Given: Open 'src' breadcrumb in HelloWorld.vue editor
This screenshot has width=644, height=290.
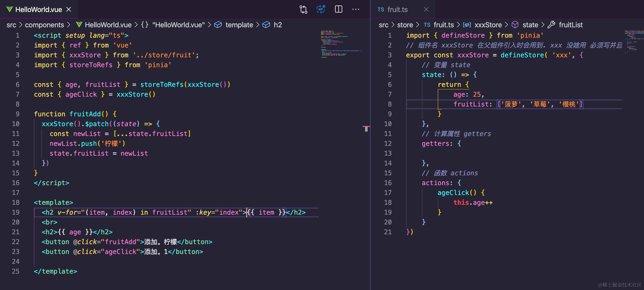Looking at the screenshot, I should point(11,25).
